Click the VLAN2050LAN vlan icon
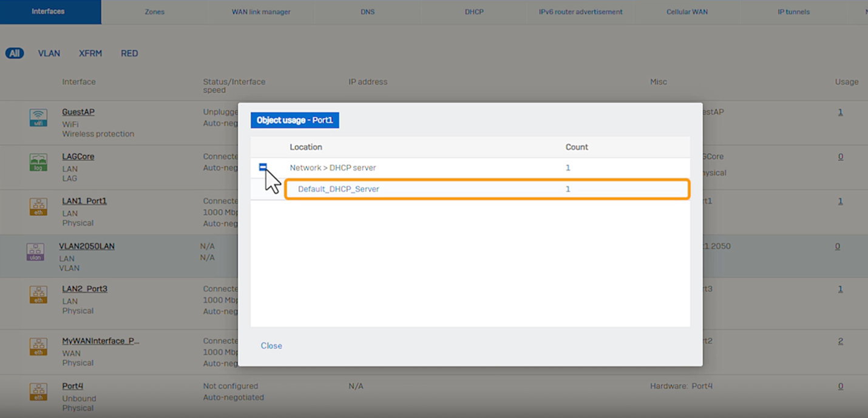Screen dimensions: 868x418 pyautogui.click(x=35, y=252)
